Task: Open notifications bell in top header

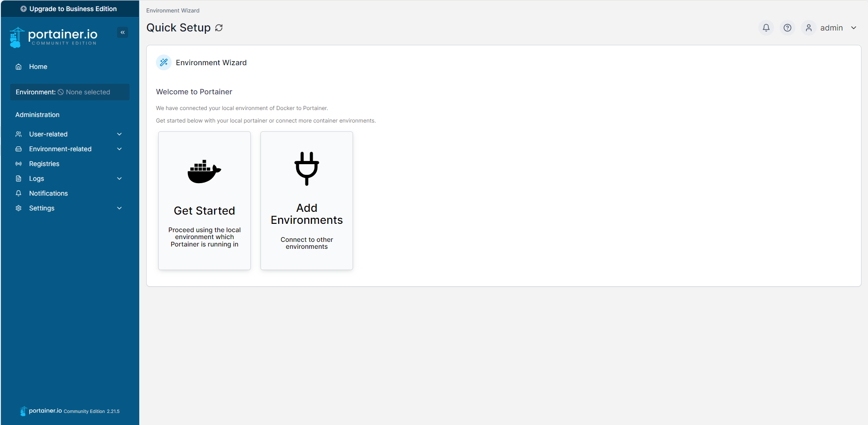Action: [766, 28]
